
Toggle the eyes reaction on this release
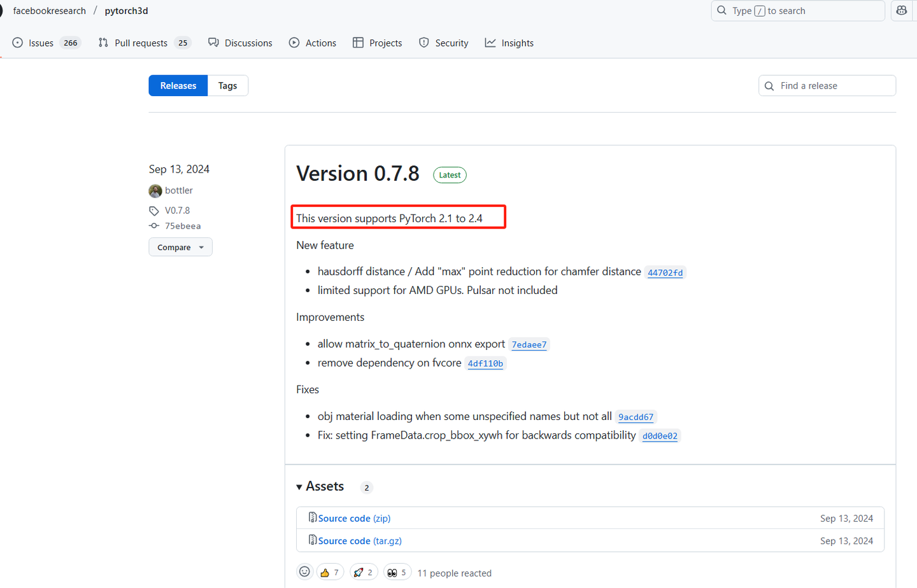click(x=397, y=571)
